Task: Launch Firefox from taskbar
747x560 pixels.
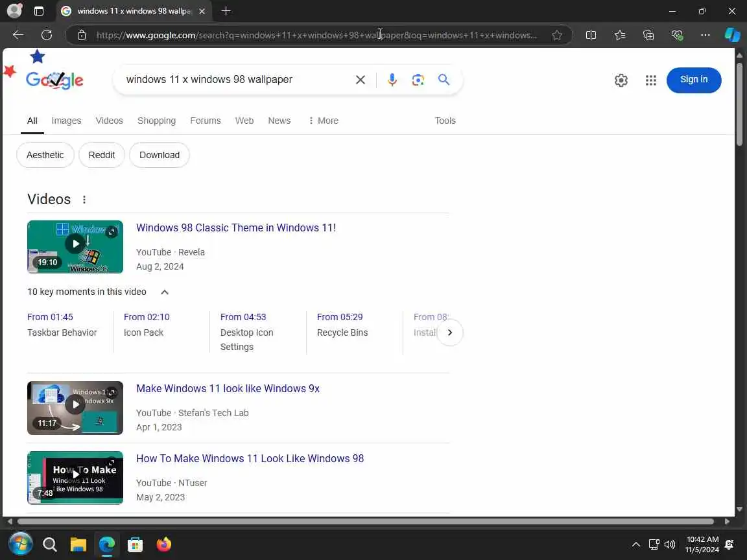Action: tap(164, 544)
